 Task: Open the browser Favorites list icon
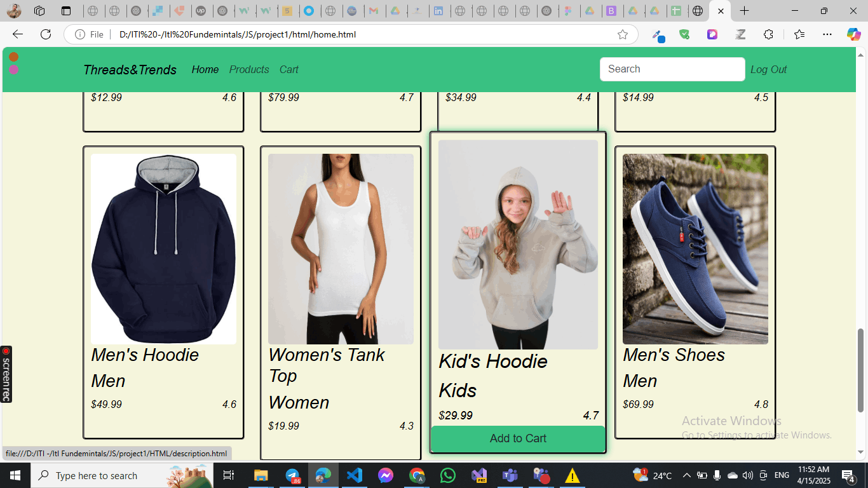point(799,34)
